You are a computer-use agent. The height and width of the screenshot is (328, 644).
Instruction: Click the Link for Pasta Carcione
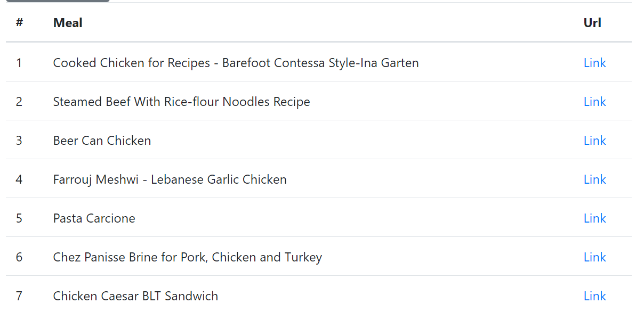click(594, 218)
